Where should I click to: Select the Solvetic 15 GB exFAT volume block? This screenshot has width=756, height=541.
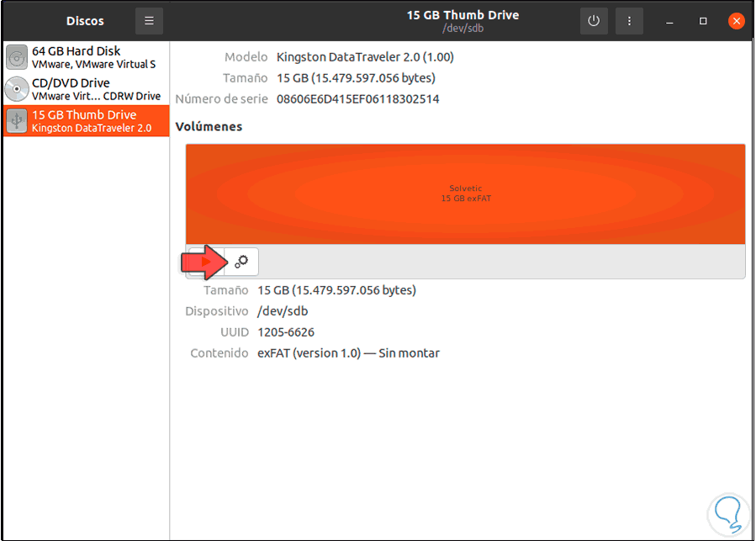click(x=465, y=194)
